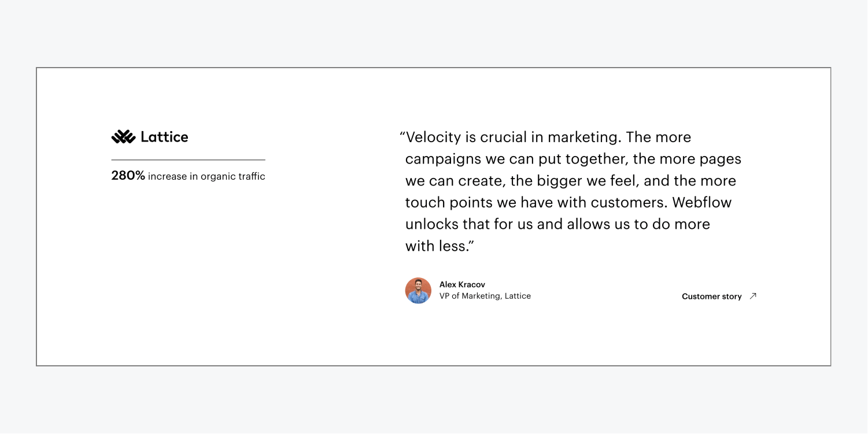Click the opening quotation mark of the testimonial
The width and height of the screenshot is (868, 434).
tap(402, 135)
